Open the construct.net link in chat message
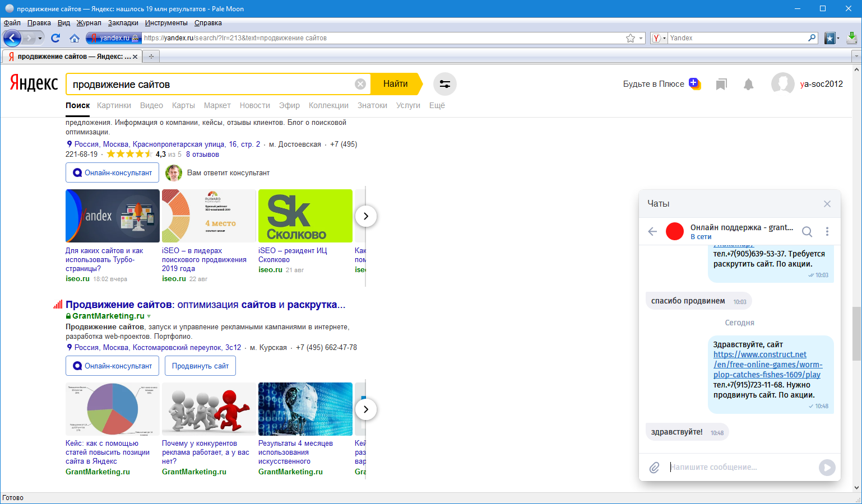The height and width of the screenshot is (504, 862). (x=768, y=365)
